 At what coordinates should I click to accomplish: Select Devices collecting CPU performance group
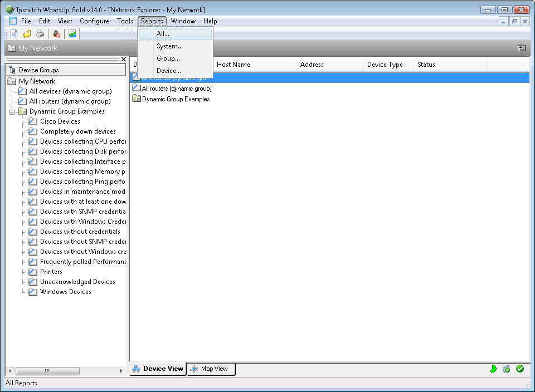(83, 141)
